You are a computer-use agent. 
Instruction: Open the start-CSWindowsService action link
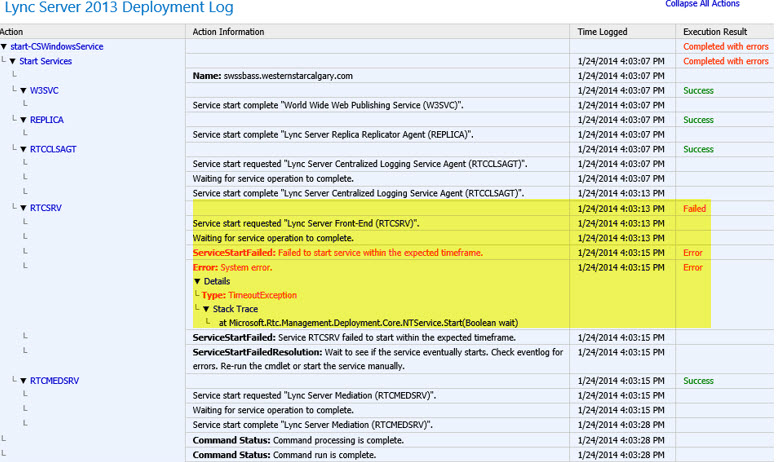[57, 46]
